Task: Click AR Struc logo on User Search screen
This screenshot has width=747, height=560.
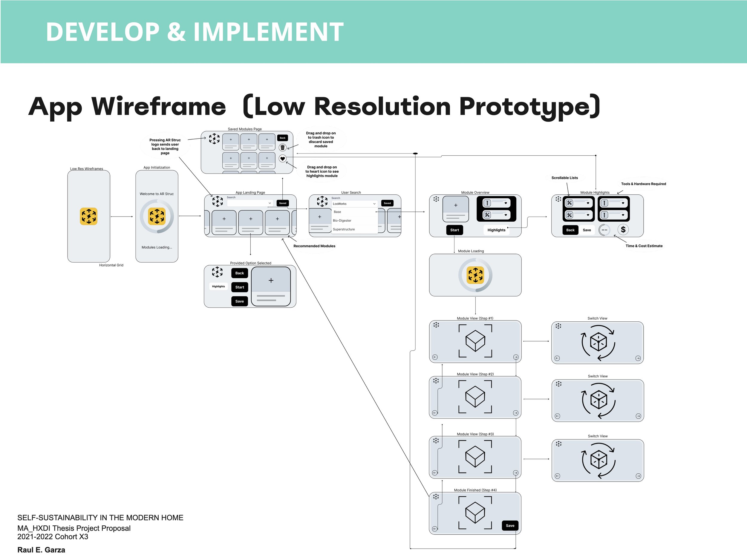Action: coord(322,201)
